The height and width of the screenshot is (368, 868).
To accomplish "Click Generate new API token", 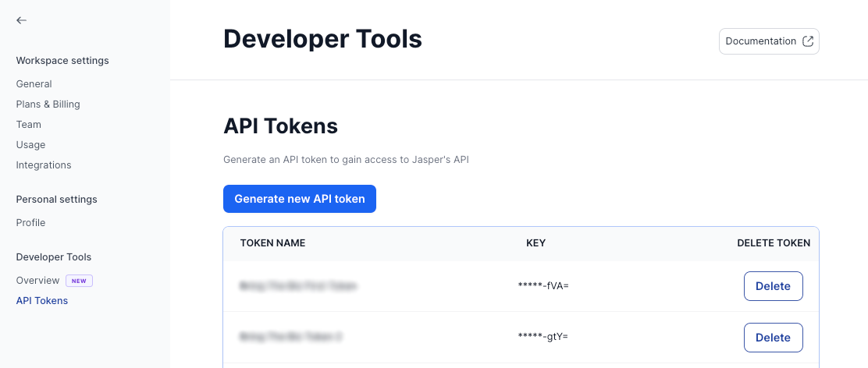I will click(300, 199).
